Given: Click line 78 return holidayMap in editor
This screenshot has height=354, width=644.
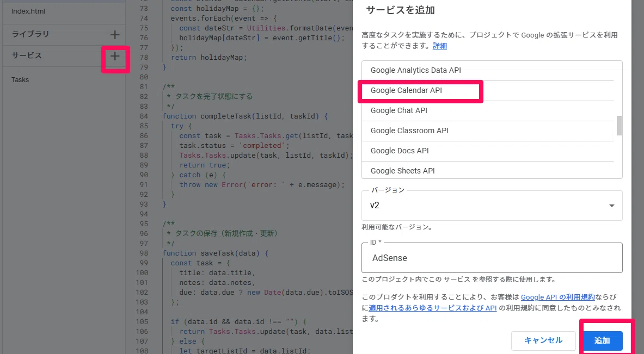Looking at the screenshot, I should coord(208,58).
